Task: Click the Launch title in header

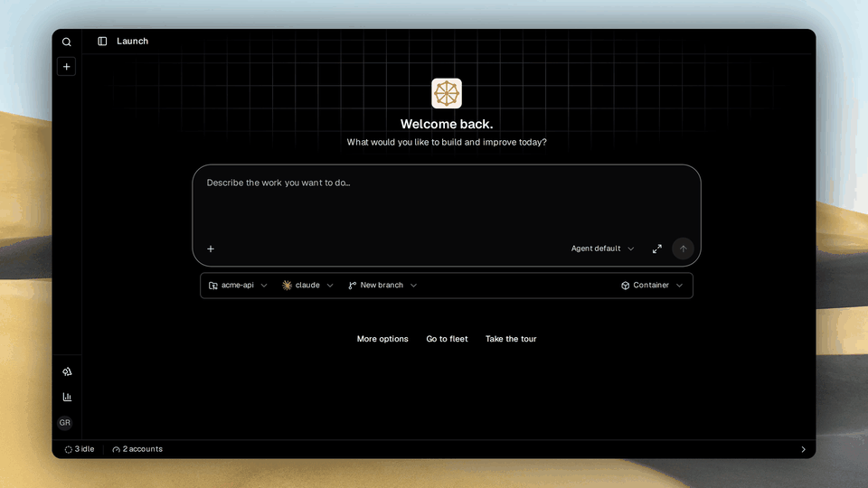Action: tap(132, 42)
